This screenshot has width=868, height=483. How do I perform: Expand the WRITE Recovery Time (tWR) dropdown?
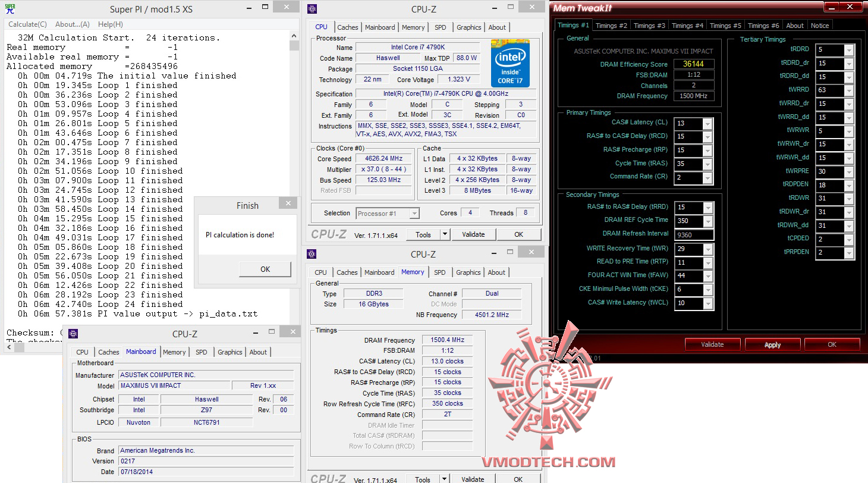(707, 249)
